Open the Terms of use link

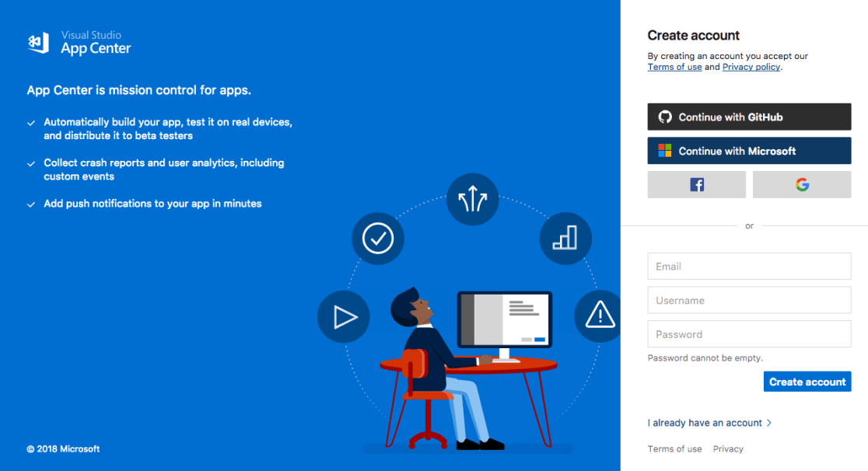point(674,66)
